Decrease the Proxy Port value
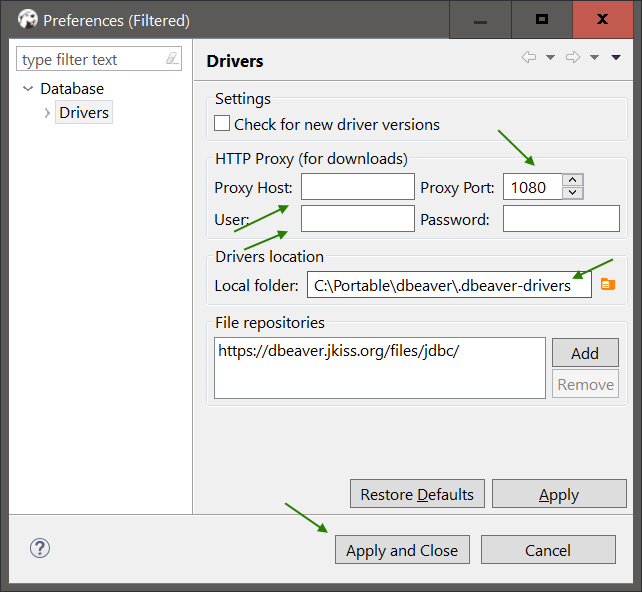 pos(573,193)
